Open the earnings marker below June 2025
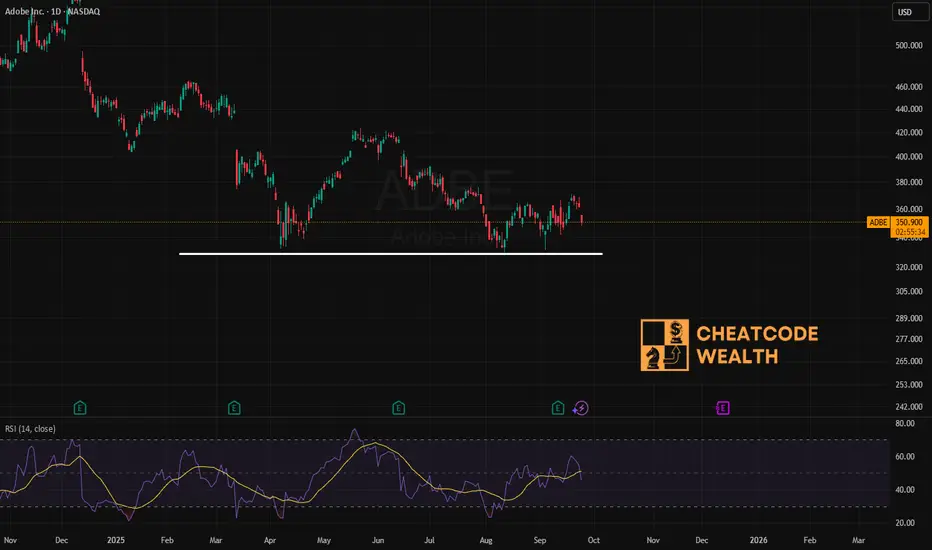Viewport: 932px width, 550px height. (398, 408)
